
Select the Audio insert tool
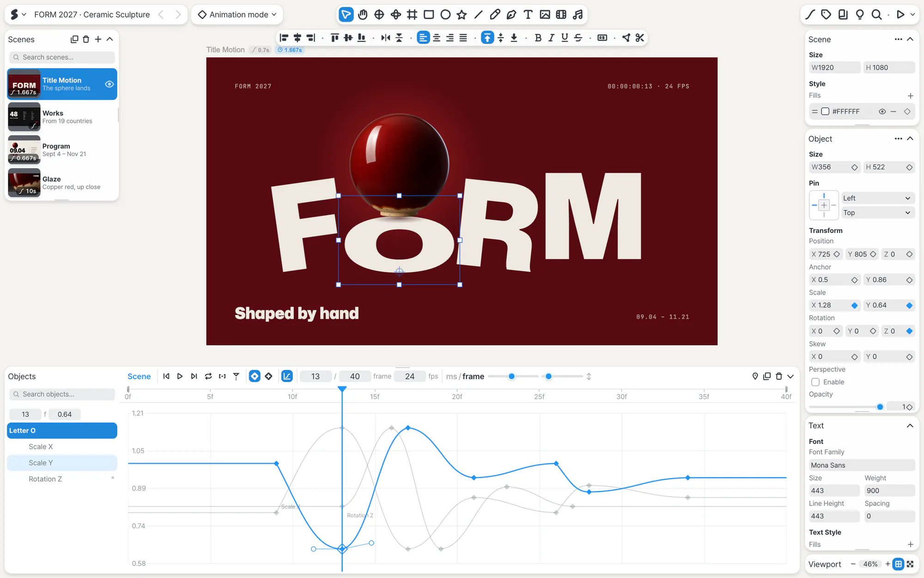click(x=577, y=15)
